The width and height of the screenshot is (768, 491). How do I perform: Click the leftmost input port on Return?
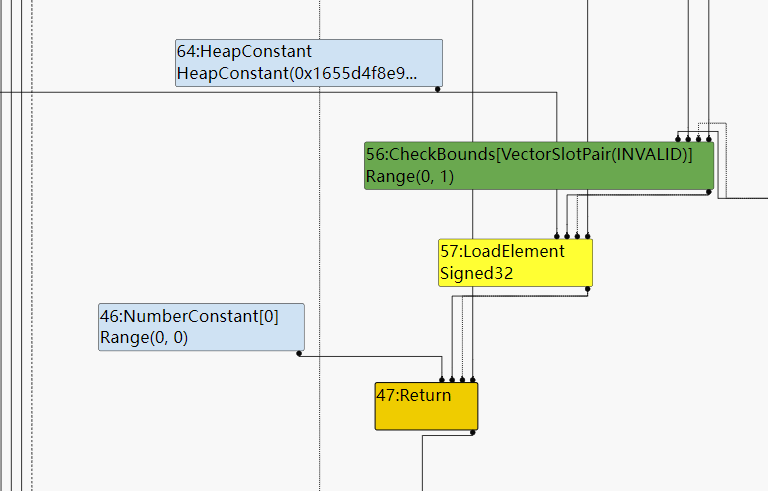tap(443, 380)
